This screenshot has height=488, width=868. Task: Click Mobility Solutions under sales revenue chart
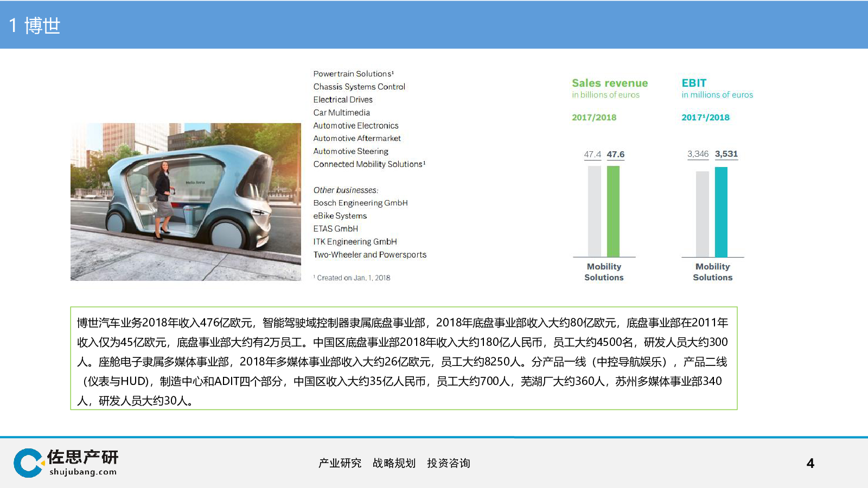point(604,272)
